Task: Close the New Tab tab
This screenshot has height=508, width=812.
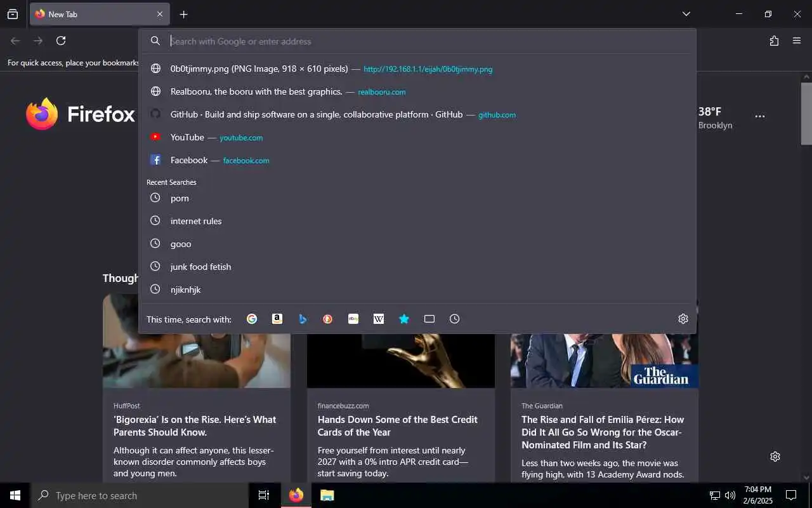Action: tap(160, 14)
